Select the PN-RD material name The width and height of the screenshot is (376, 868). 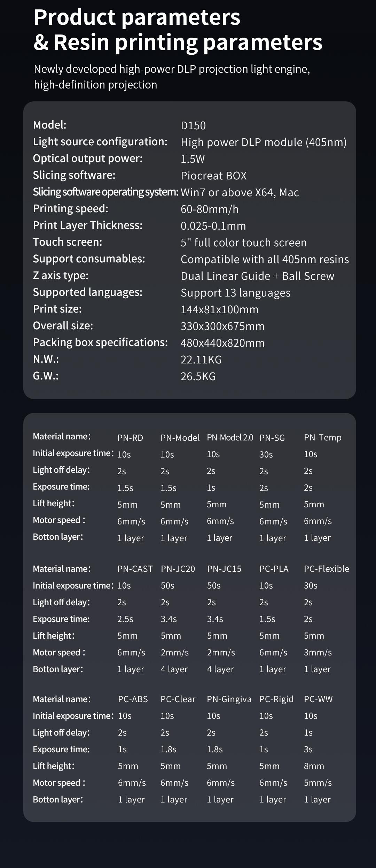(x=130, y=438)
